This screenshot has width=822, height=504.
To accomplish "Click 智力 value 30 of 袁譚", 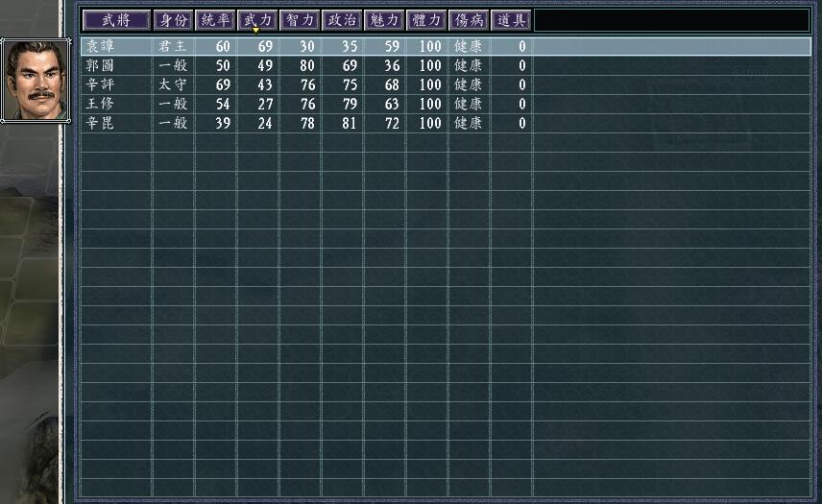I will point(307,46).
